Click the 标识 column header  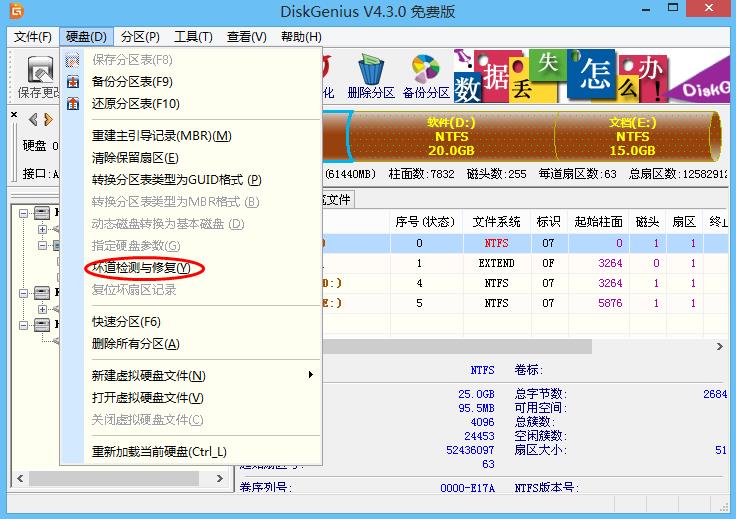pos(549,221)
